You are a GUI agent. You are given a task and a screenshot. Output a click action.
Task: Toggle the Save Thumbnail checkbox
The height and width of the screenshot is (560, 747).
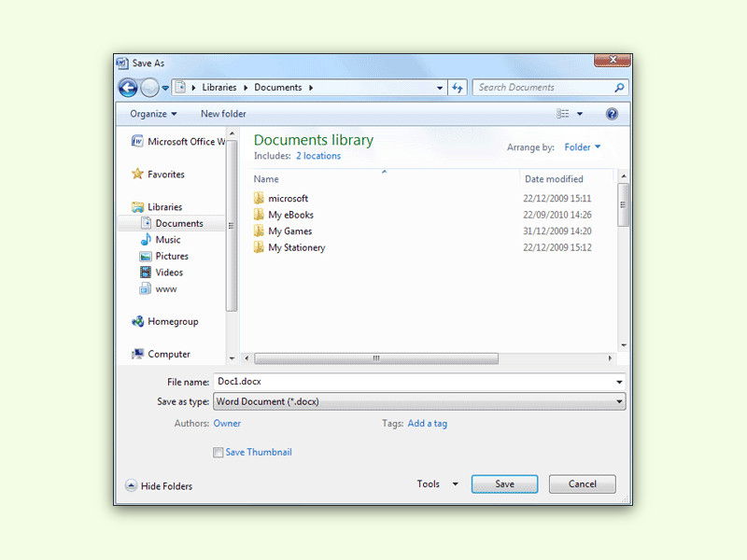coord(218,453)
